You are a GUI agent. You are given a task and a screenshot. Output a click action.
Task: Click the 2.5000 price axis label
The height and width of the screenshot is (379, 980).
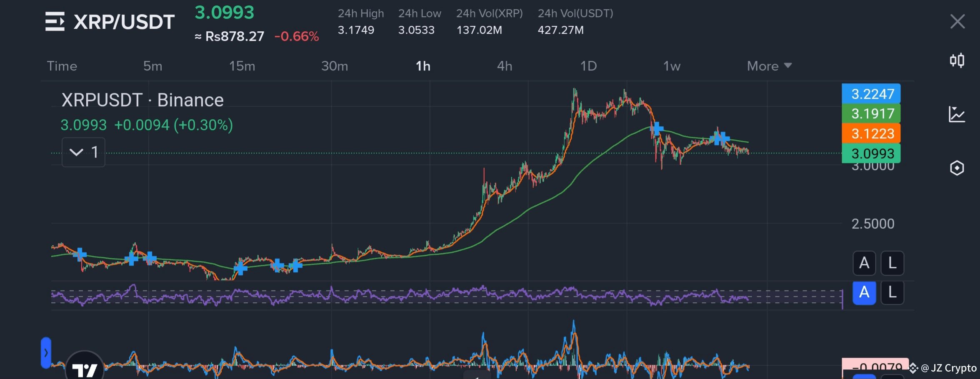(873, 224)
